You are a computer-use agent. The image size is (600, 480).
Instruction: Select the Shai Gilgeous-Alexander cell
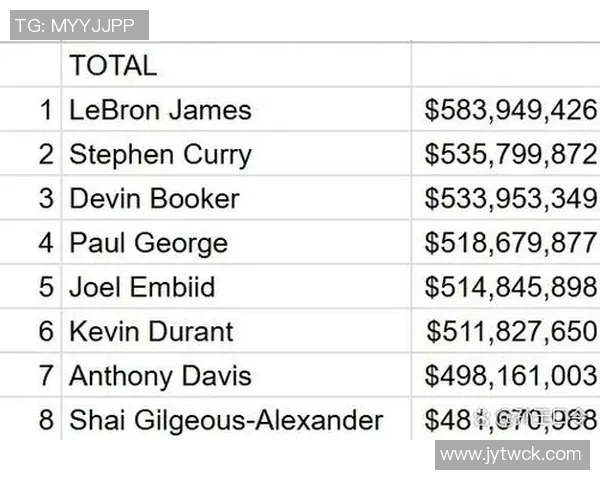click(226, 420)
